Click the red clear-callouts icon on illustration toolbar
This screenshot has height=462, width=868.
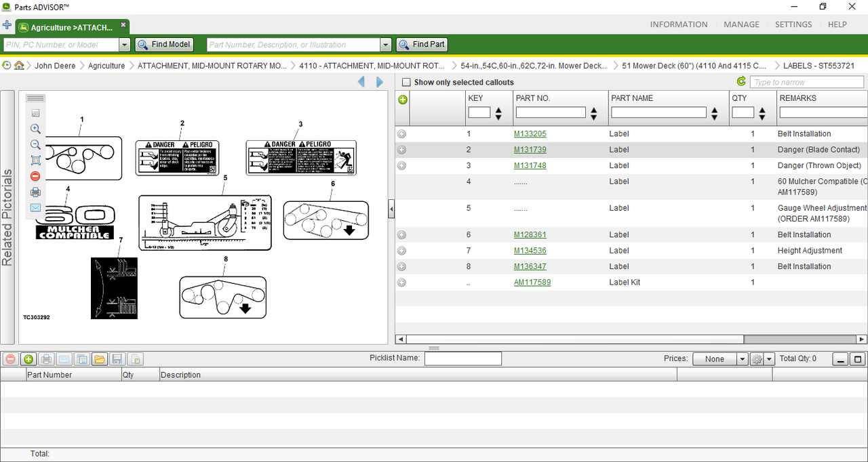35,176
